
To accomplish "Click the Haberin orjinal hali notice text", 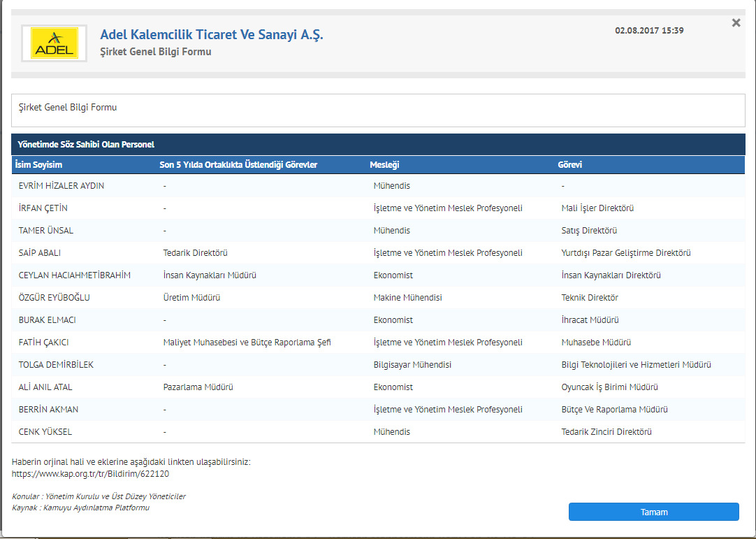I will [131, 462].
